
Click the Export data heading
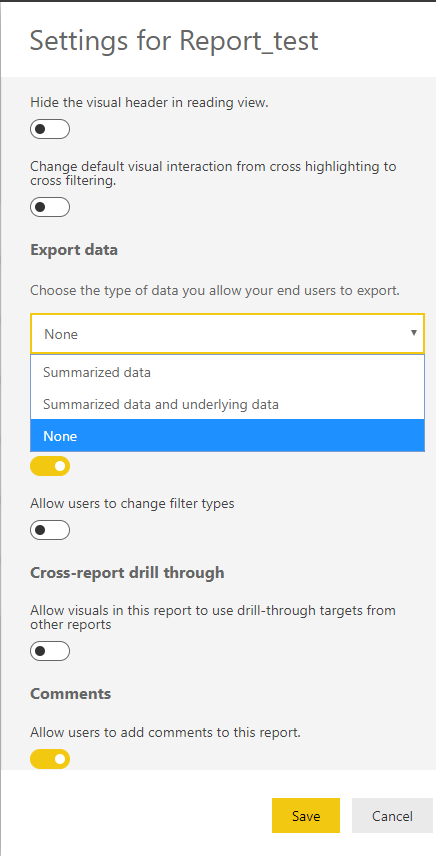(74, 250)
